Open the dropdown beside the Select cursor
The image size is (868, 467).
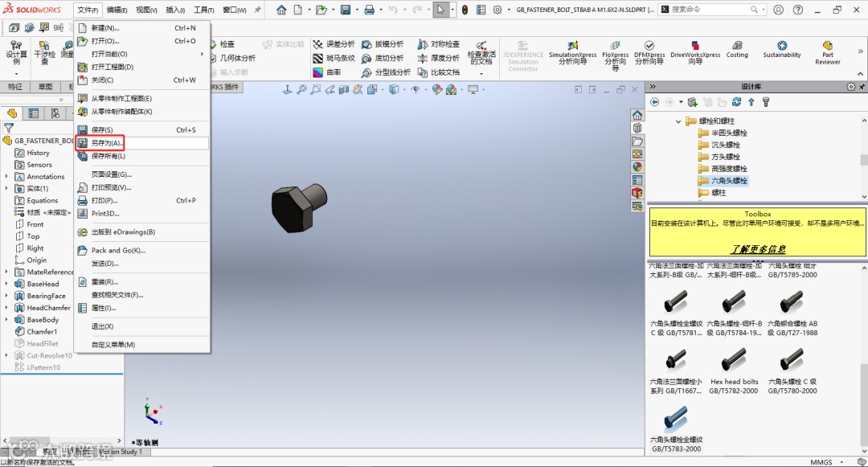(452, 10)
